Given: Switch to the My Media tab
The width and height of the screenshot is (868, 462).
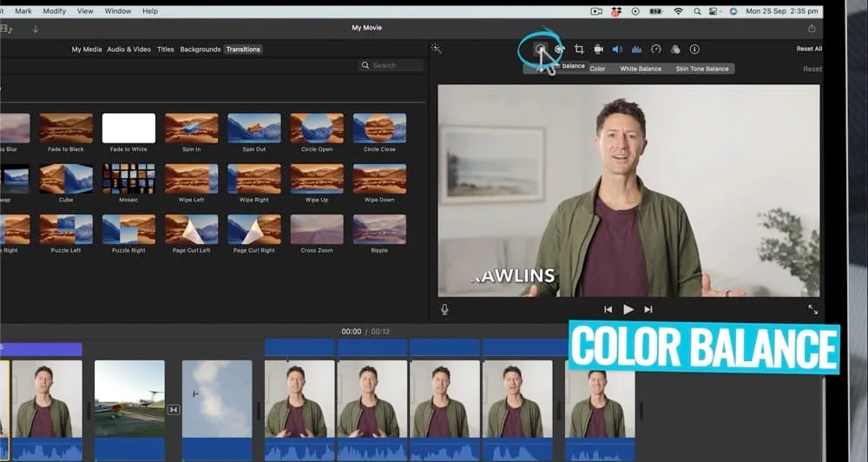Looking at the screenshot, I should [x=86, y=49].
